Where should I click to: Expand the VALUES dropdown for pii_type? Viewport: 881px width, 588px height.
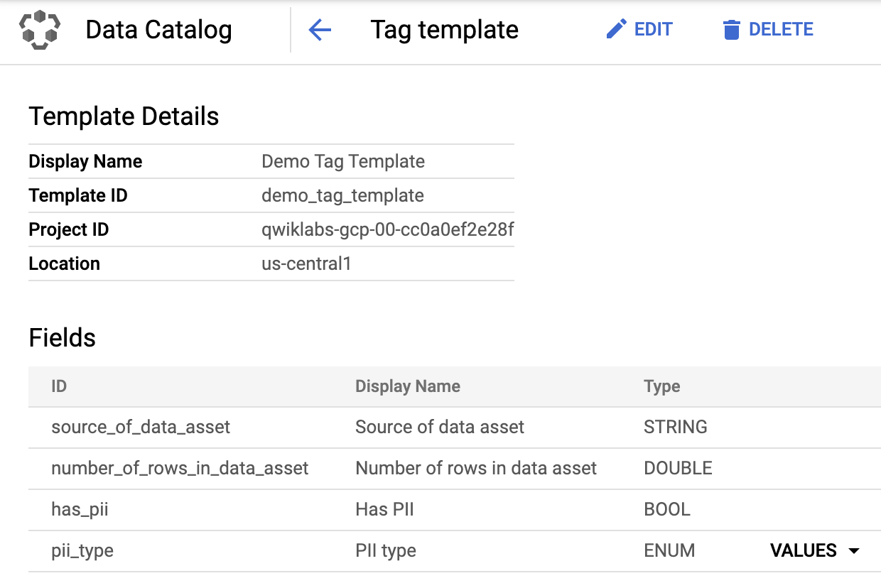tap(816, 550)
